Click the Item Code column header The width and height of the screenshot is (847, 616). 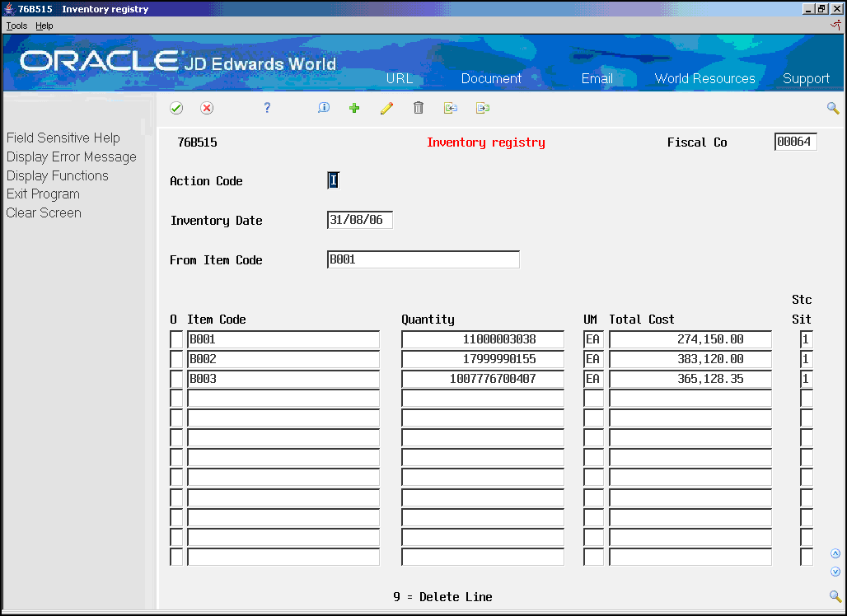pos(216,320)
